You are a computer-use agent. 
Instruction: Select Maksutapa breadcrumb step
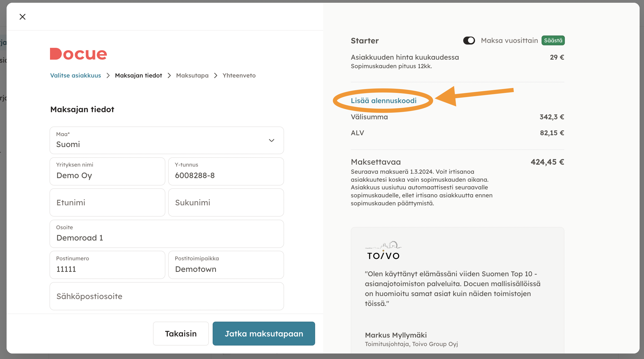[x=192, y=75]
